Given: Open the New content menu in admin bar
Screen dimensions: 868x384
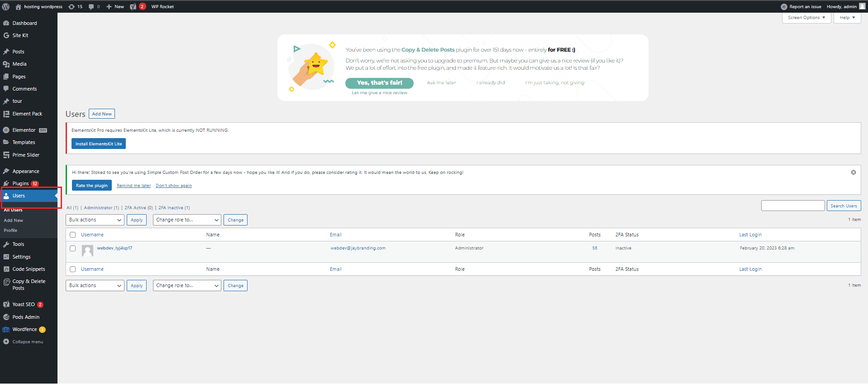Looking at the screenshot, I should click(x=115, y=6).
